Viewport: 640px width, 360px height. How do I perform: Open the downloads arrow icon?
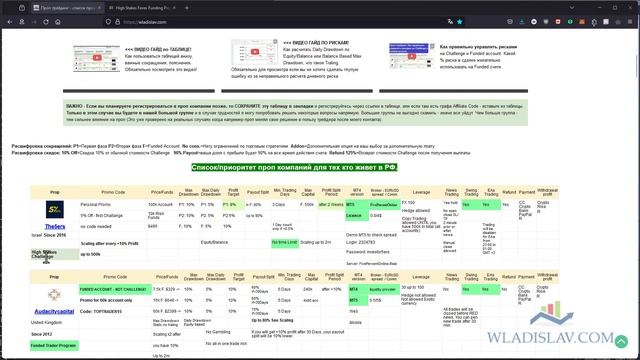point(522,22)
